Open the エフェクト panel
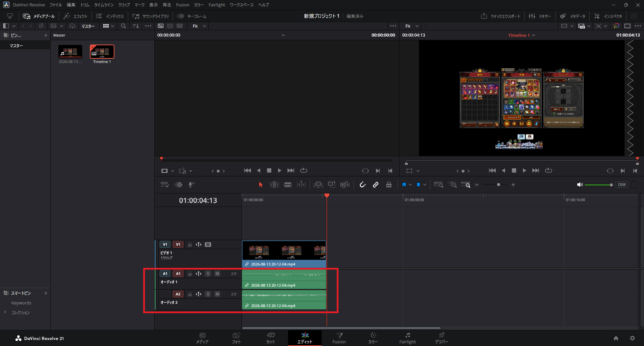The height and width of the screenshot is (346, 644). point(75,16)
